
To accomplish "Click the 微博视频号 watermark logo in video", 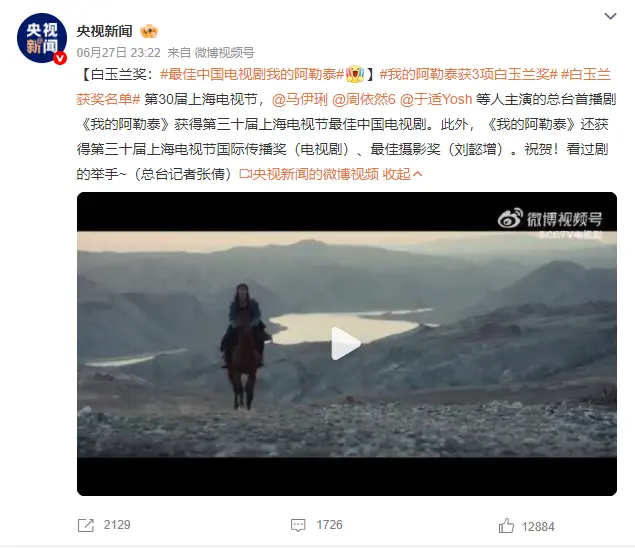I will click(550, 219).
